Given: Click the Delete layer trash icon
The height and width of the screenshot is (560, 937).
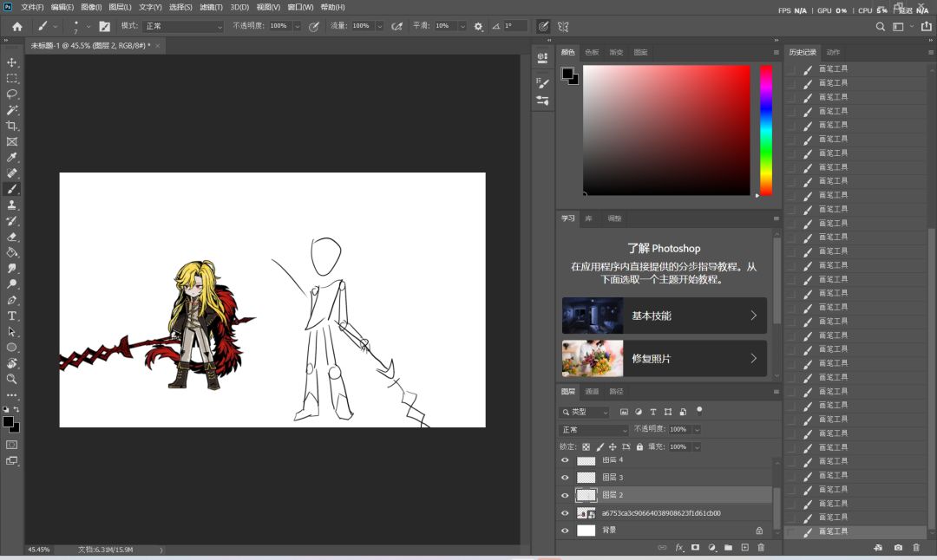Looking at the screenshot, I should [761, 548].
